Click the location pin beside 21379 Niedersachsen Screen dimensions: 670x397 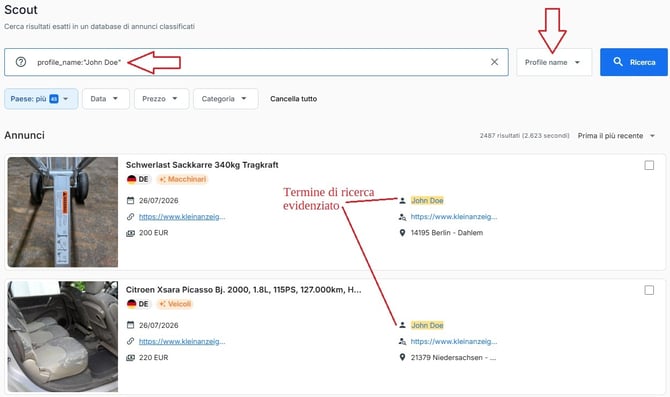pyautogui.click(x=402, y=358)
